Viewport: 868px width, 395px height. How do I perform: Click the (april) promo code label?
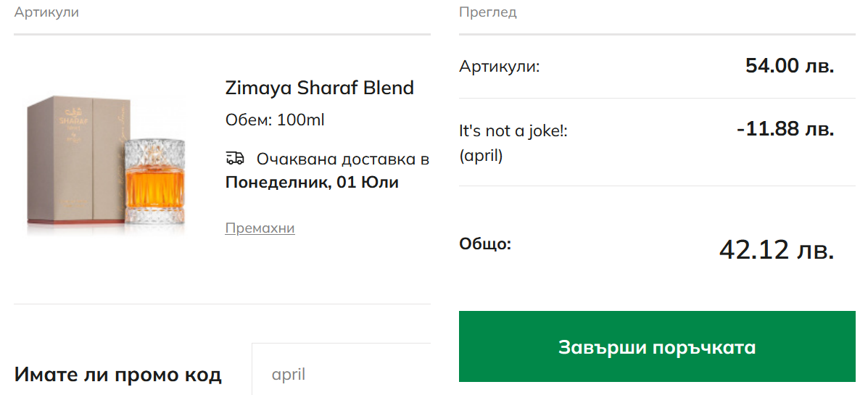(x=481, y=156)
